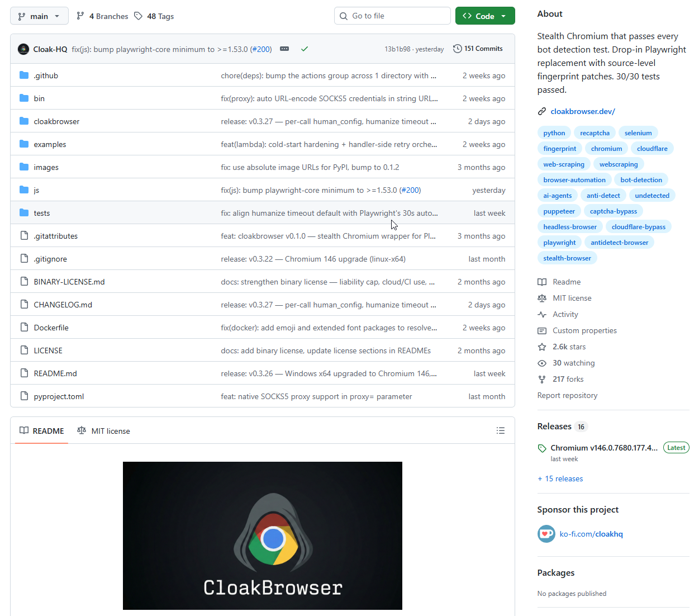The width and height of the screenshot is (699, 616).
Task: Select the cloudflare topic tag
Action: (x=652, y=149)
